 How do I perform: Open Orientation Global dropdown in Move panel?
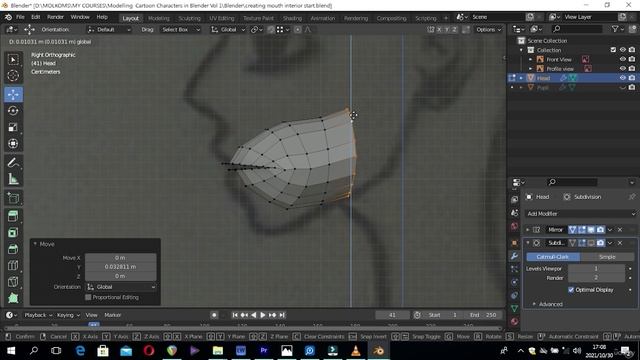click(x=121, y=287)
